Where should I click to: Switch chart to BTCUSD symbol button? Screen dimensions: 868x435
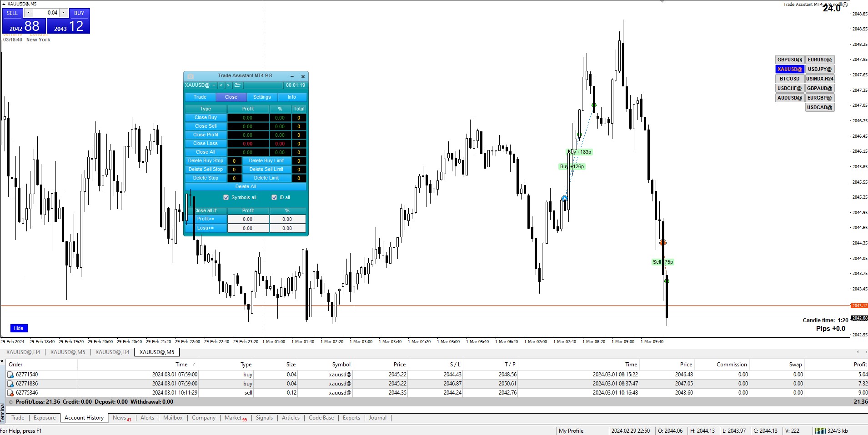coord(790,79)
